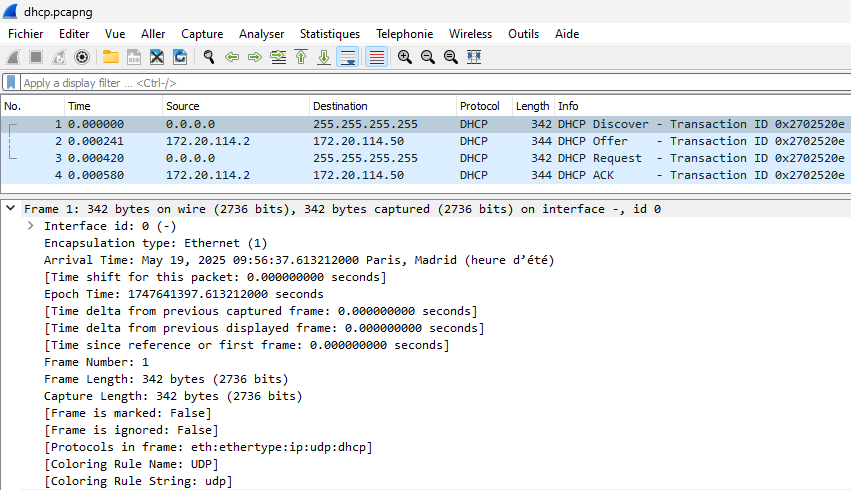Select packet 2 DHCP Offer row
This screenshot has height=490, width=851.
tap(426, 141)
